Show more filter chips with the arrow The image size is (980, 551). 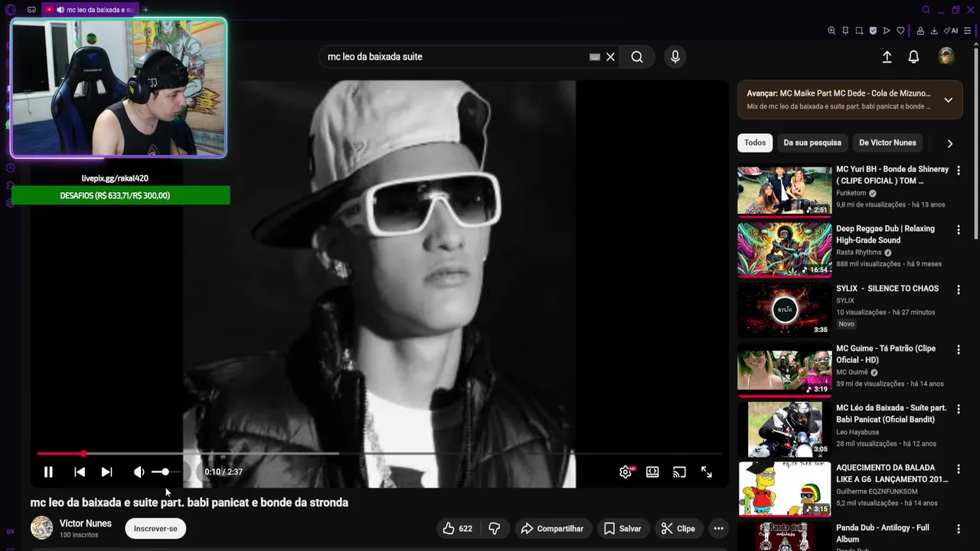click(949, 143)
